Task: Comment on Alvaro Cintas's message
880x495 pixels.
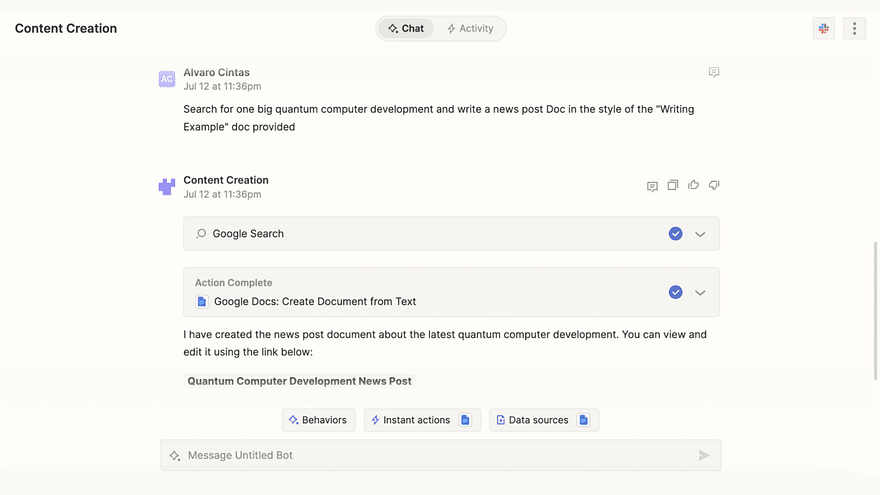Action: (x=713, y=72)
